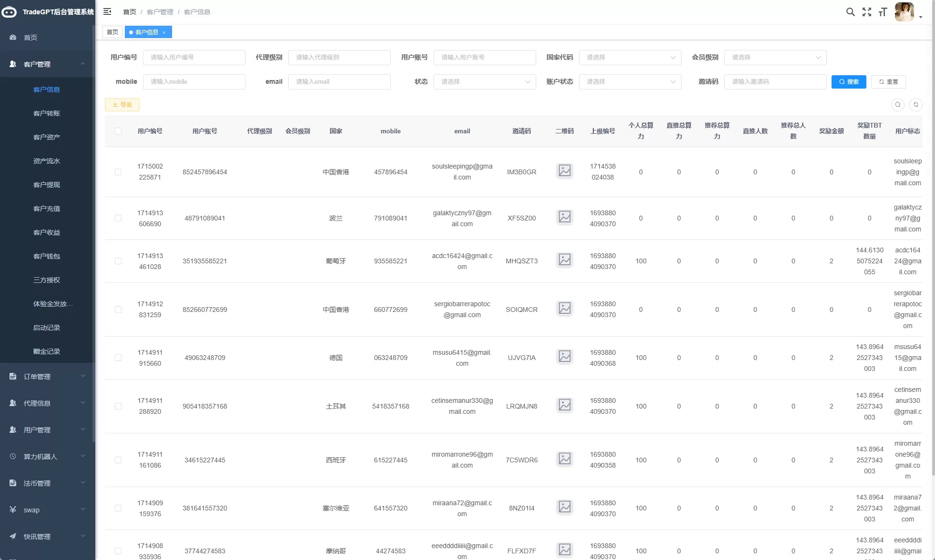Viewport: 935px width, 560px height.
Task: Hide search bar using round magnifier icon
Action: (897, 105)
